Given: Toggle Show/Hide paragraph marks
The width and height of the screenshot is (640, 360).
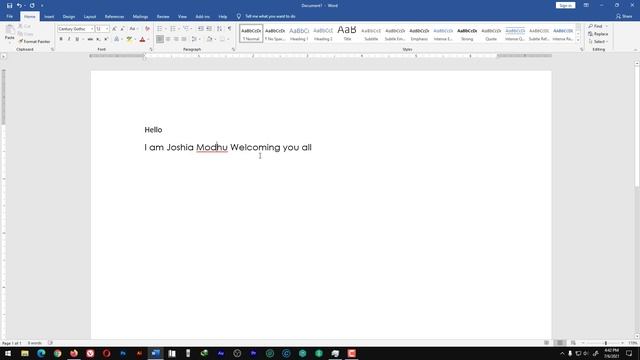Looking at the screenshot, I should [x=229, y=29].
